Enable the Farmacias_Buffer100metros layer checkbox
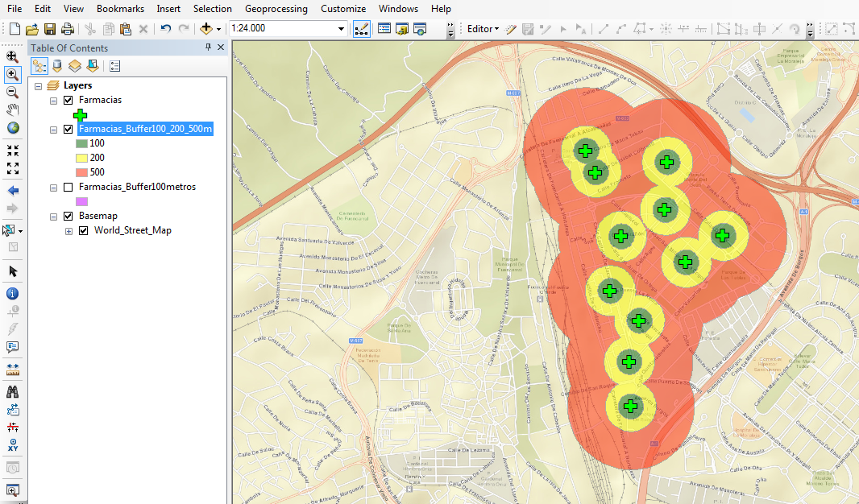This screenshot has width=859, height=504. [68, 187]
